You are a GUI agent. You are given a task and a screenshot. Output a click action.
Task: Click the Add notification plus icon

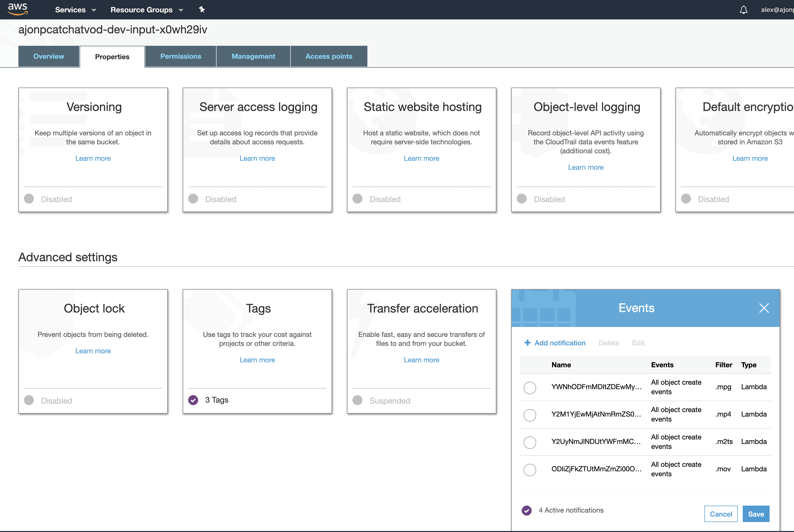click(x=527, y=343)
